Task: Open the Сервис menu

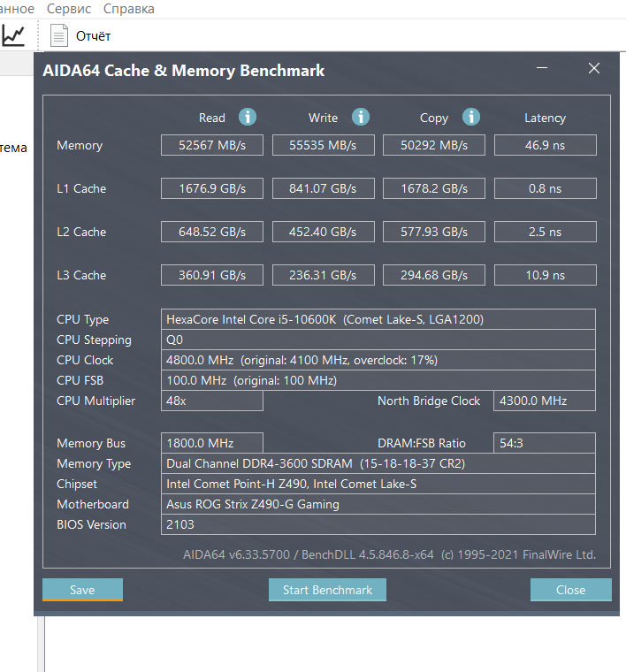Action: pyautogui.click(x=69, y=9)
